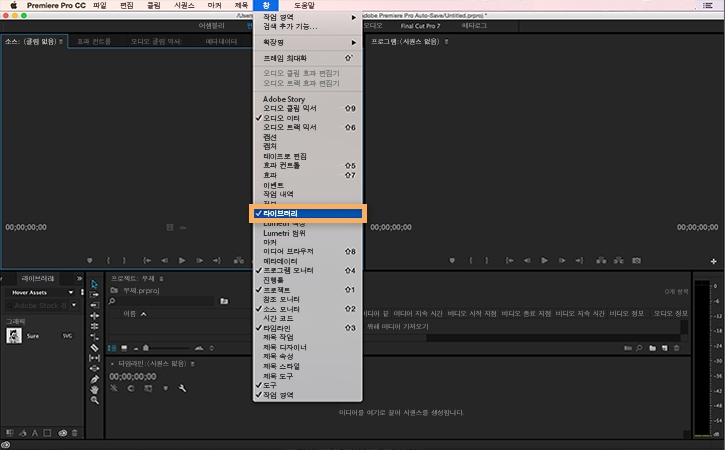Show hidden tabs with double chevron
Image resolution: width=725 pixels, height=450 pixels.
(x=79, y=278)
